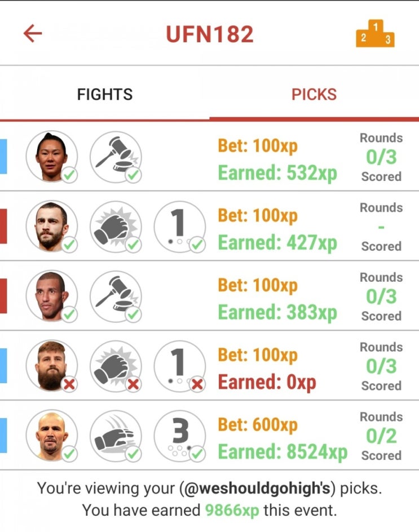Switch to the FIGHTS tab
The height and width of the screenshot is (532, 419).
(104, 94)
